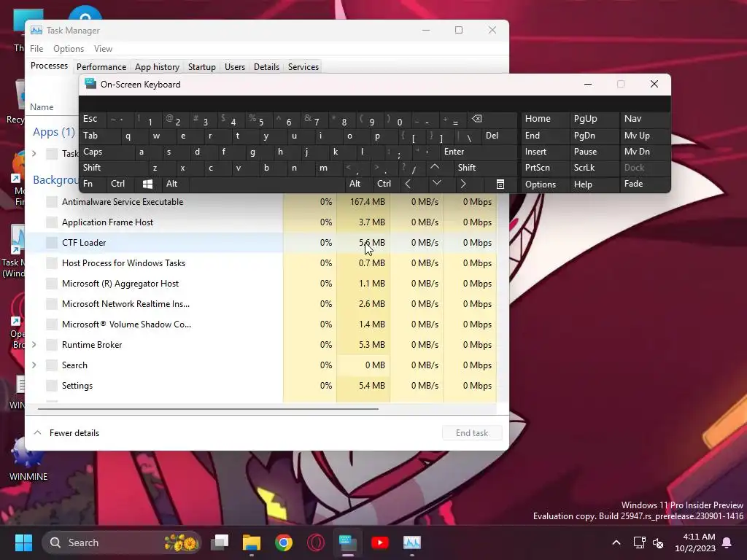Open Task View from taskbar

(x=220, y=542)
